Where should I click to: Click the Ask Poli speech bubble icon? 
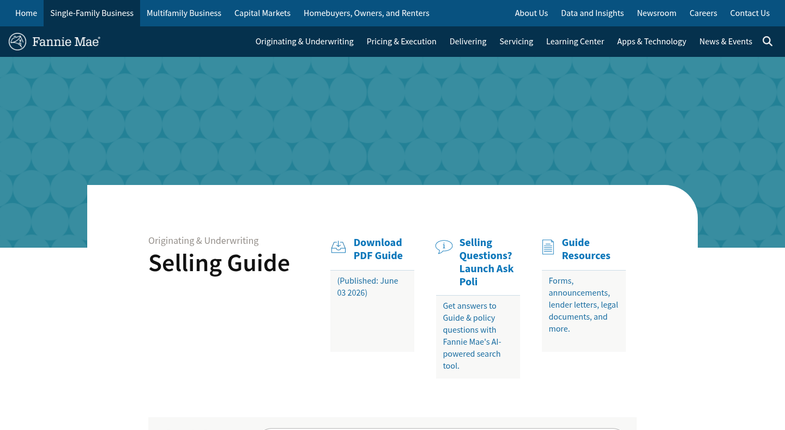[444, 246]
